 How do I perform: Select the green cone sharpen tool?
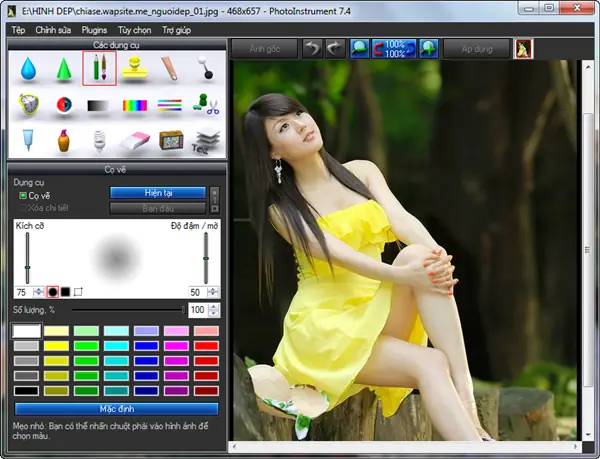[x=64, y=68]
